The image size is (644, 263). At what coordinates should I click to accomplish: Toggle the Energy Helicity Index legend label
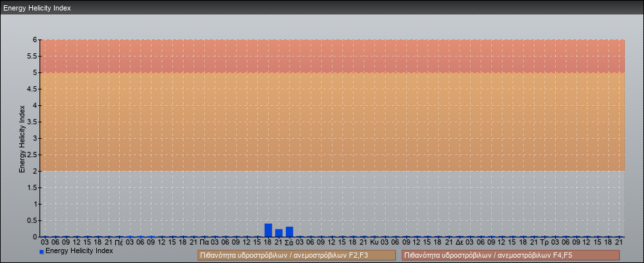79,251
